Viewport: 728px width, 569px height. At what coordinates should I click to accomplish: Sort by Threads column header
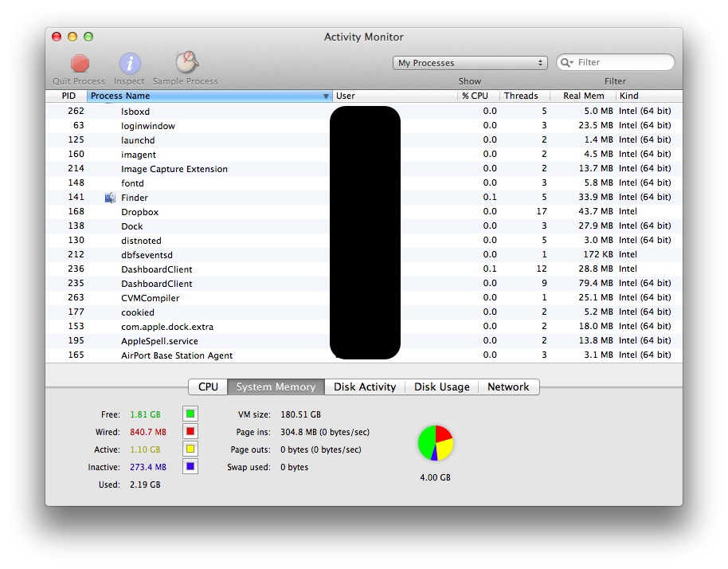pyautogui.click(x=525, y=96)
